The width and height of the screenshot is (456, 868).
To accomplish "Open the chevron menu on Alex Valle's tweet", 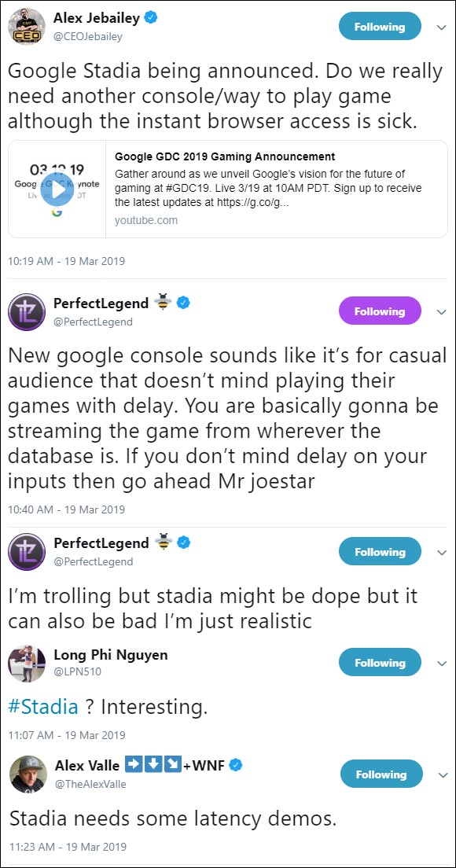I will click(442, 774).
